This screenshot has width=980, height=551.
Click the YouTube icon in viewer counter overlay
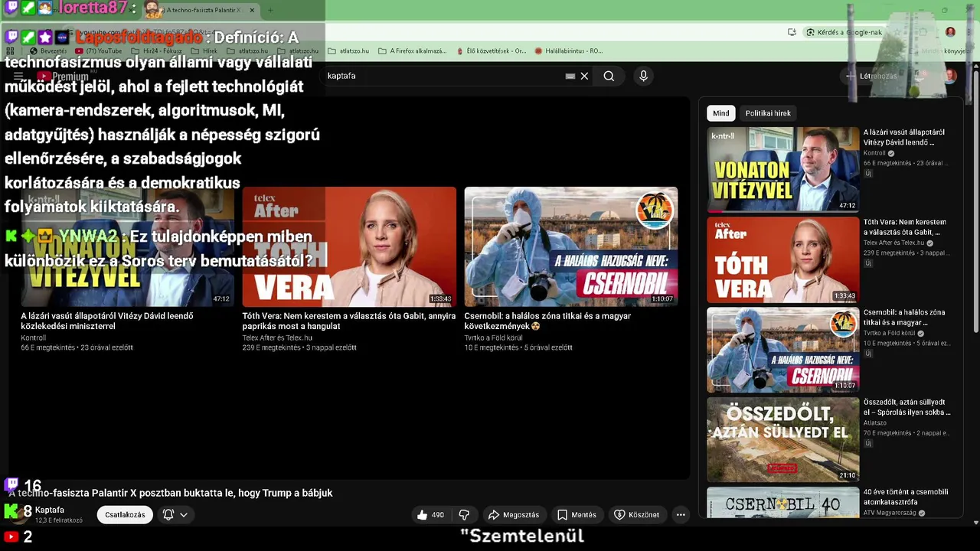tap(11, 537)
